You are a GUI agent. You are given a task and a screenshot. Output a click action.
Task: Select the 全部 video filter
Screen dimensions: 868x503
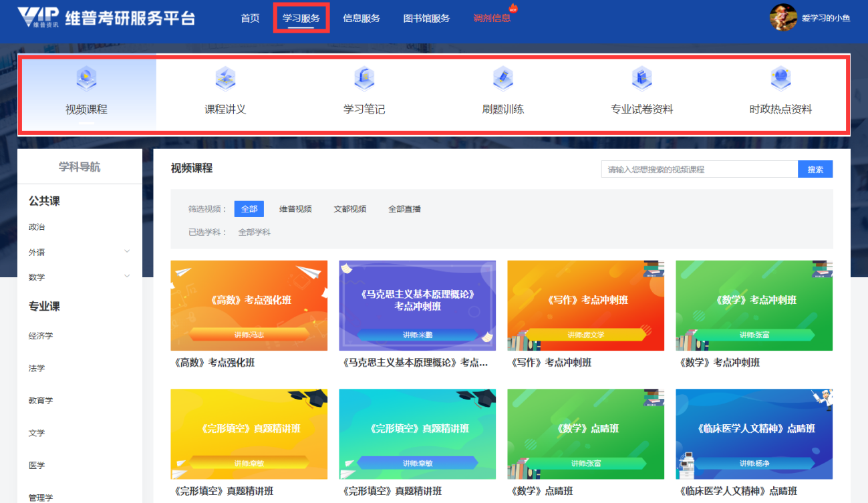(249, 209)
